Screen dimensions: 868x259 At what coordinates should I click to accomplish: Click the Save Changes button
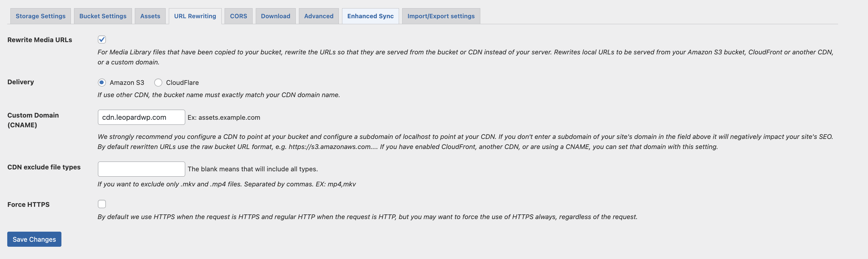point(34,239)
